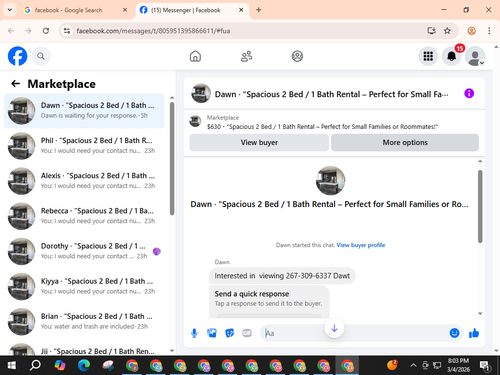Open a new browser tab

coord(258,10)
